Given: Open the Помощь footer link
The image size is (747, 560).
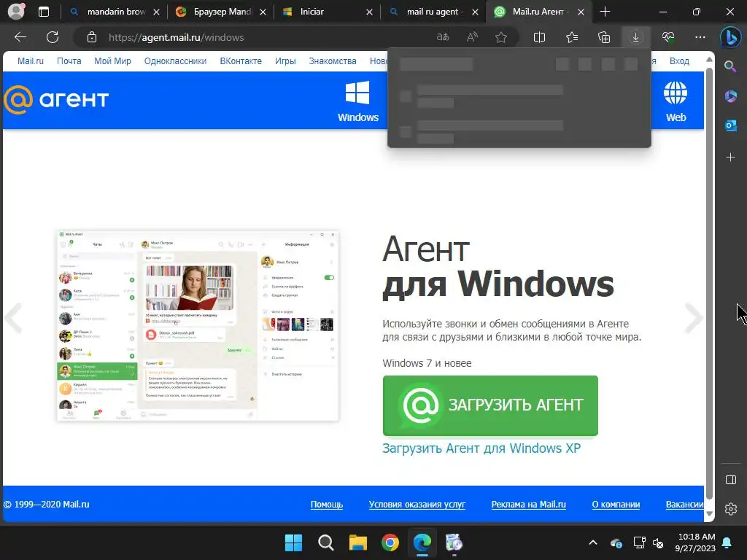Looking at the screenshot, I should tap(326, 505).
